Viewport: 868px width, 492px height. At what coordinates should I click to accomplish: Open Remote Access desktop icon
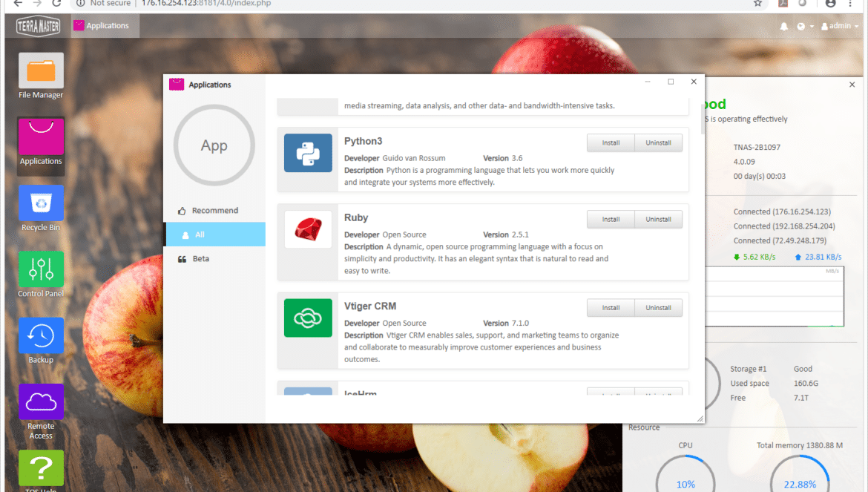pos(41,413)
